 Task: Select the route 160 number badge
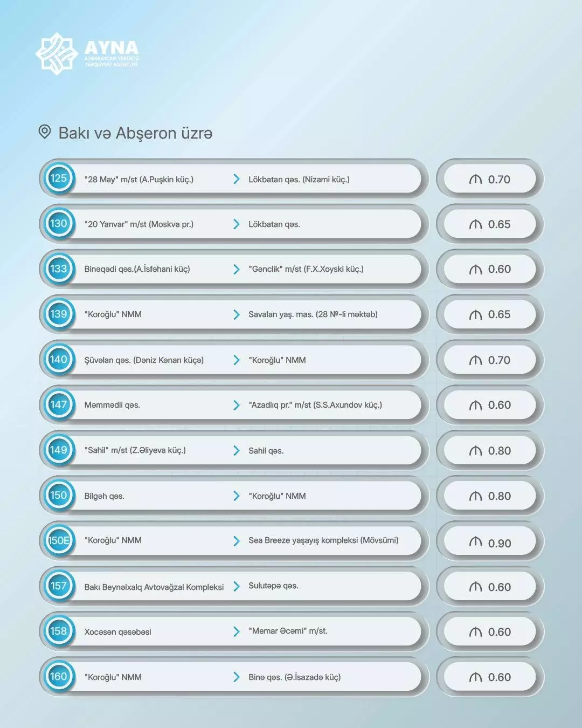pyautogui.click(x=58, y=676)
